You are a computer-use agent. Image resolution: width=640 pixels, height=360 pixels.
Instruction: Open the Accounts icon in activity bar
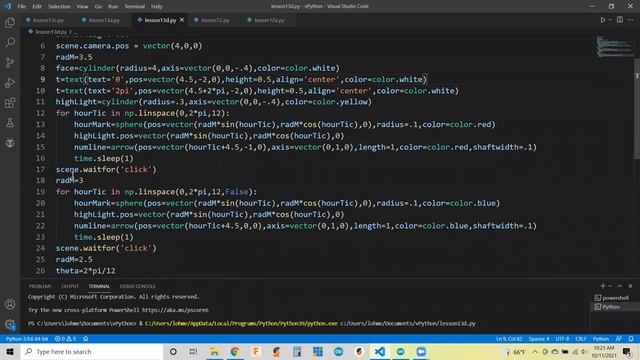pos(10,304)
